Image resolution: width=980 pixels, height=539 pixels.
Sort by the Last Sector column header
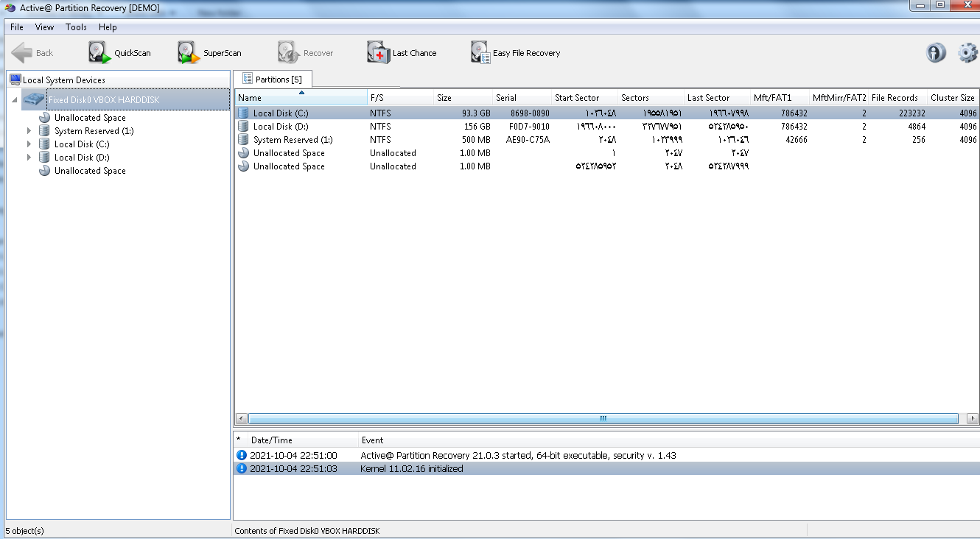[x=717, y=98]
